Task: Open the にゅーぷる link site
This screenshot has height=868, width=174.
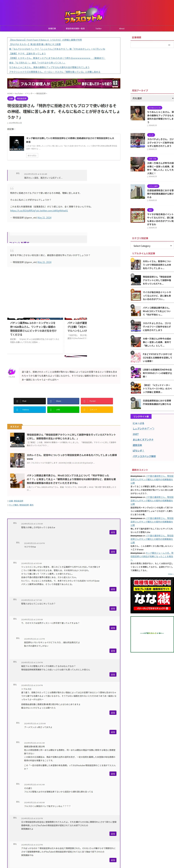Action: tap(138, 423)
